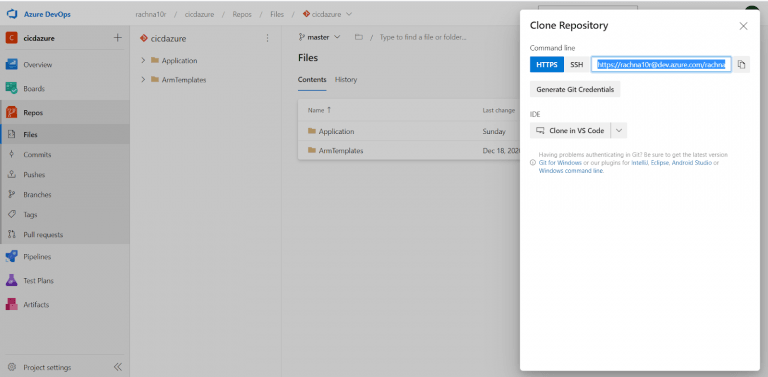The height and width of the screenshot is (377, 768).
Task: Expand the ArmTemplates folder chevron in tree
Action: (143, 80)
